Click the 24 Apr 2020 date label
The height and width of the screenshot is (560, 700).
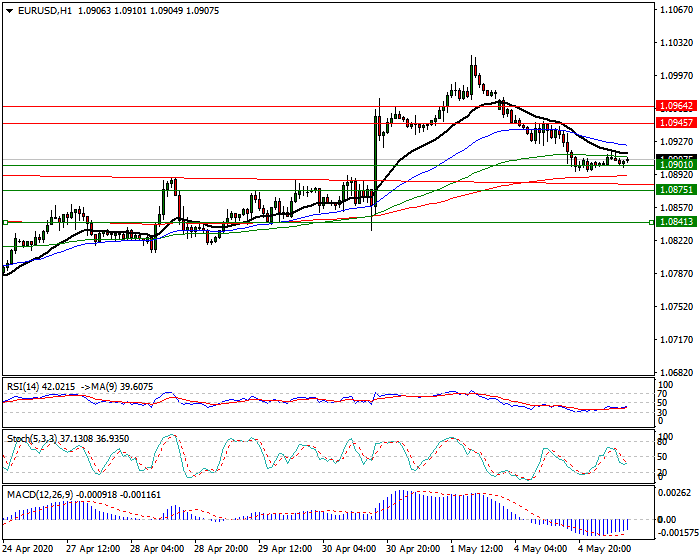coord(28,548)
